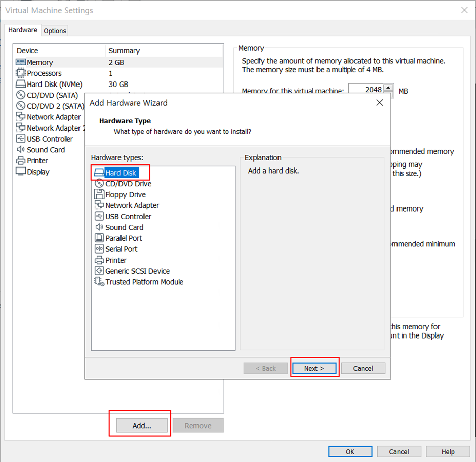Select the Printer device in device list
476x462 pixels.
(x=35, y=160)
